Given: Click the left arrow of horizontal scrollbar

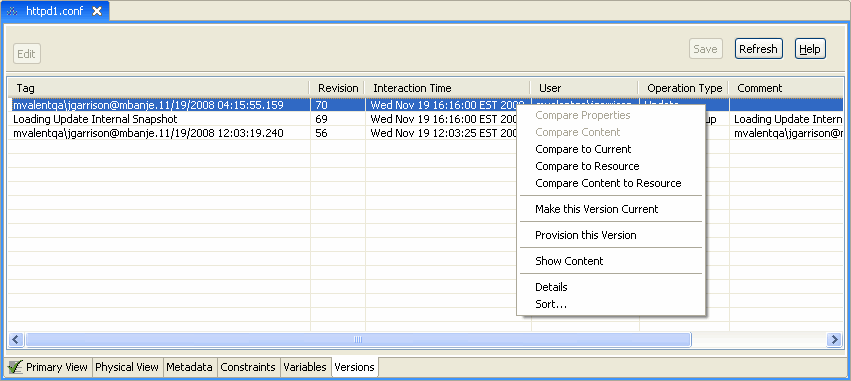Looking at the screenshot, I should 16,340.
